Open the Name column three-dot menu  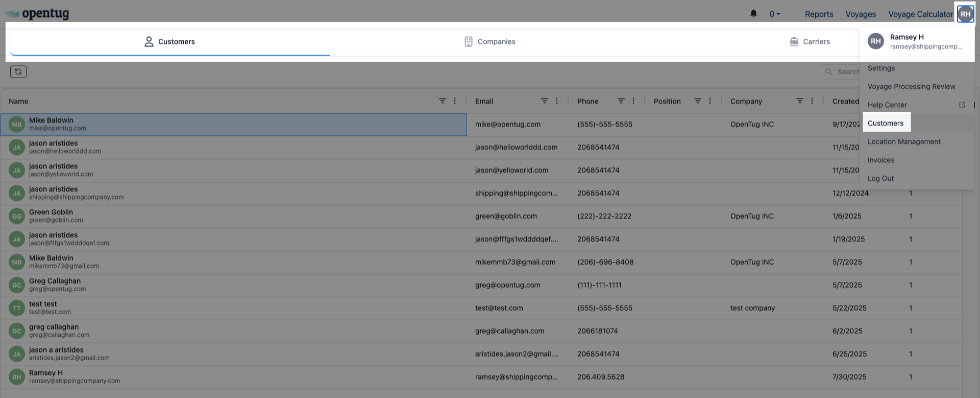pyautogui.click(x=455, y=101)
